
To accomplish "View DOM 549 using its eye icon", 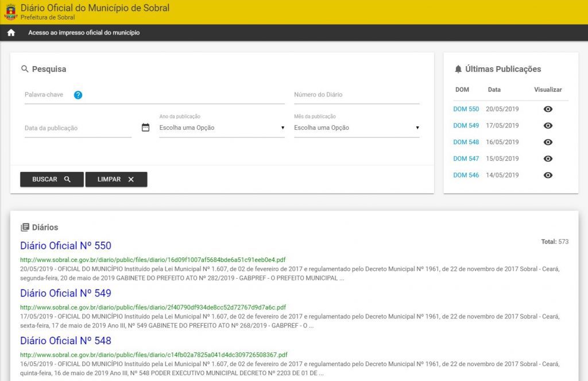I will click(548, 126).
